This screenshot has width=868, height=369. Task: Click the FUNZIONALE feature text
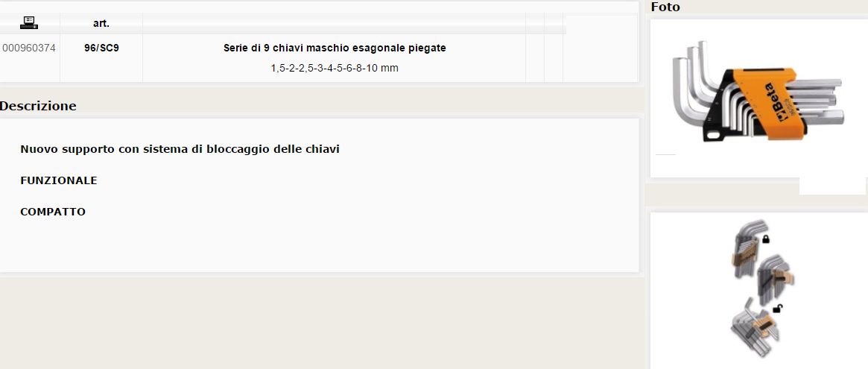tap(59, 180)
